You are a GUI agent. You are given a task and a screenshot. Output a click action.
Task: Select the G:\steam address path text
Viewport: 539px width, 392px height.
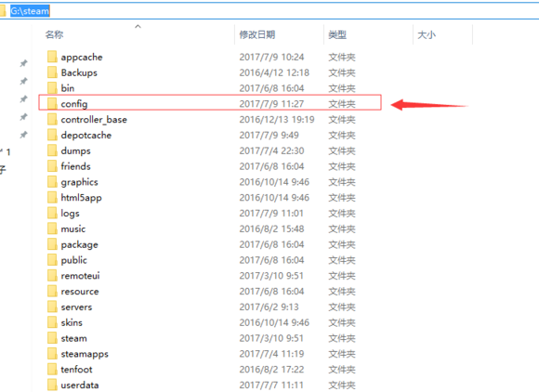click(x=30, y=11)
